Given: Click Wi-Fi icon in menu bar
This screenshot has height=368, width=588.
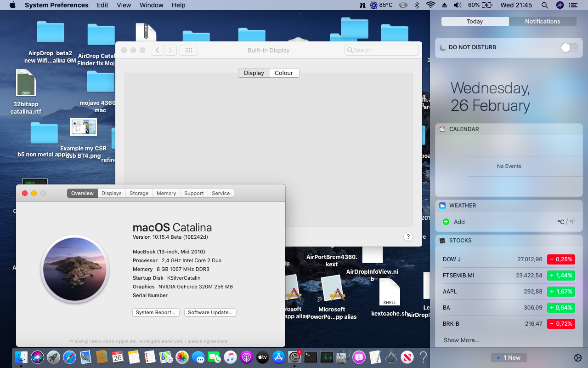Looking at the screenshot, I should coord(430,5).
